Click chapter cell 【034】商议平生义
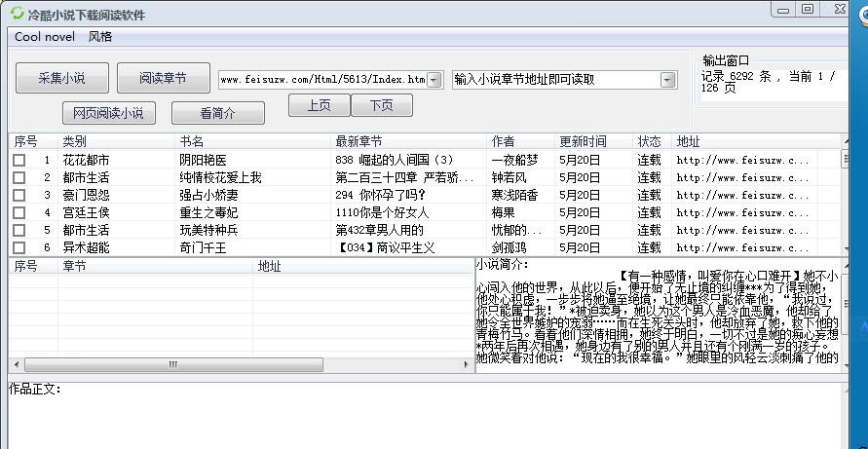The image size is (868, 449). click(x=385, y=248)
